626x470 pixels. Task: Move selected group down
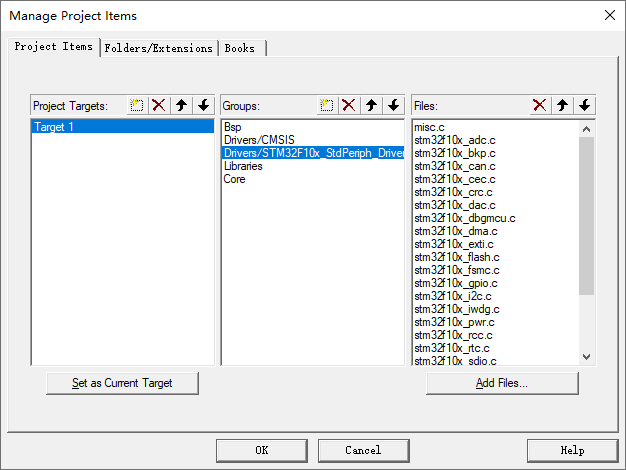[x=394, y=105]
